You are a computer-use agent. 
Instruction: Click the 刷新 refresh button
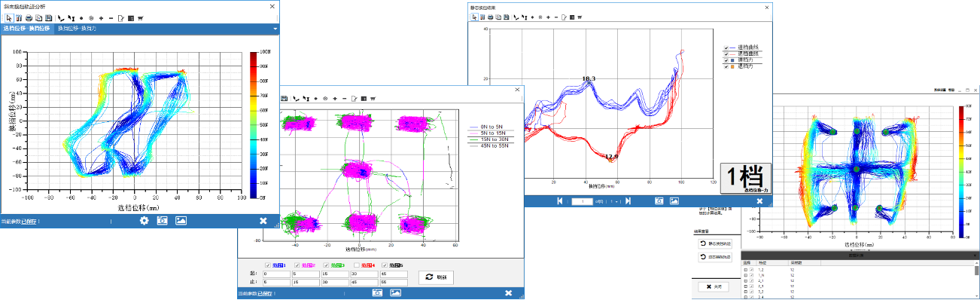click(x=436, y=277)
